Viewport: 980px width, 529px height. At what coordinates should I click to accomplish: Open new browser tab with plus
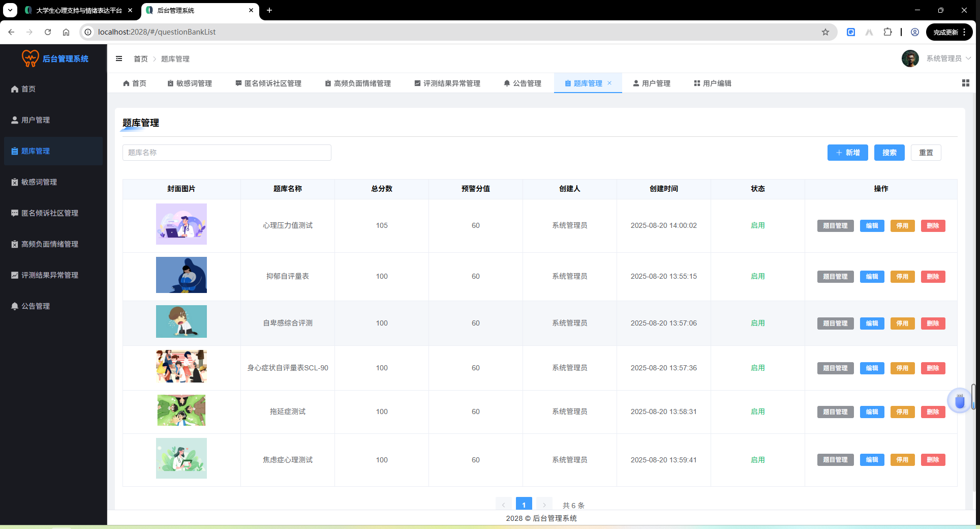tap(269, 10)
